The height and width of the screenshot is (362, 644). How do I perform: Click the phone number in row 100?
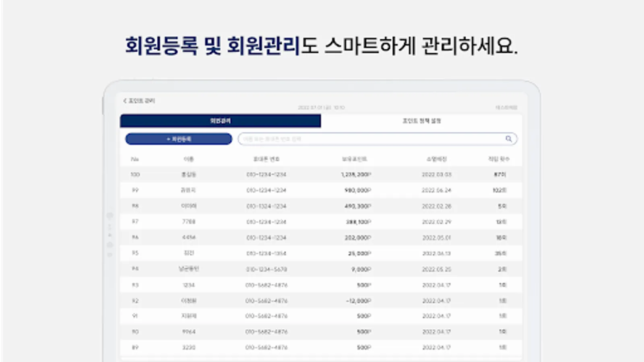coord(266,175)
